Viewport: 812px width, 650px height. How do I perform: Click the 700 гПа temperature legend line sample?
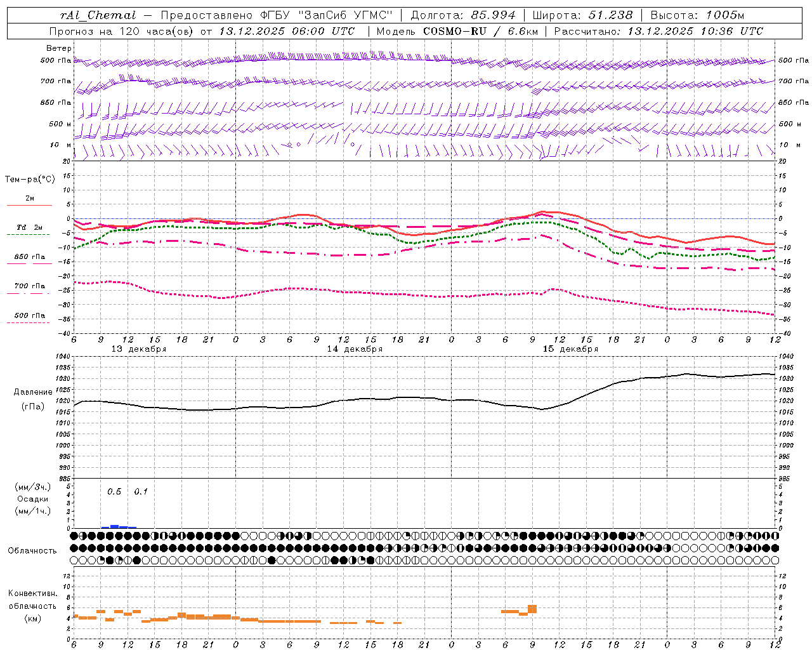click(28, 293)
